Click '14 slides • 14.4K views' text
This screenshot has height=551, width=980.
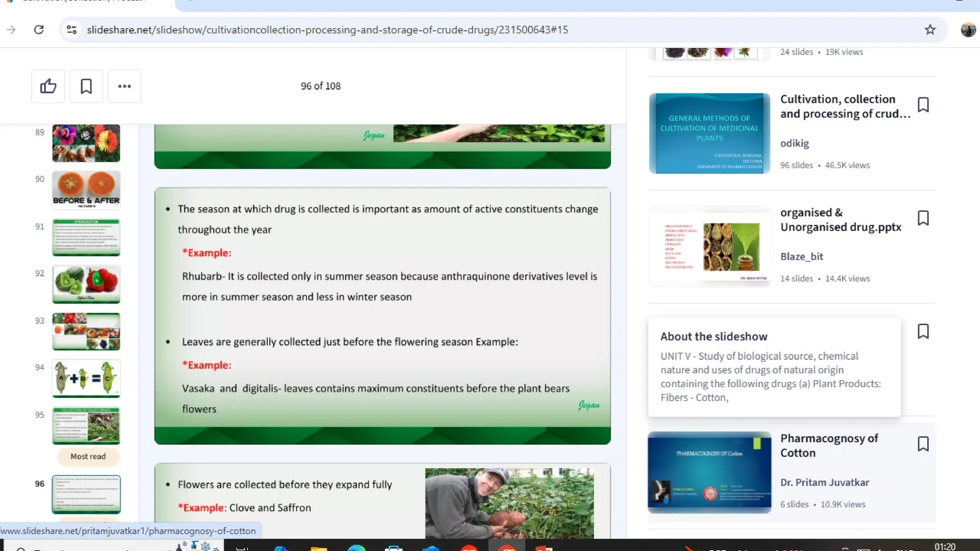click(825, 278)
